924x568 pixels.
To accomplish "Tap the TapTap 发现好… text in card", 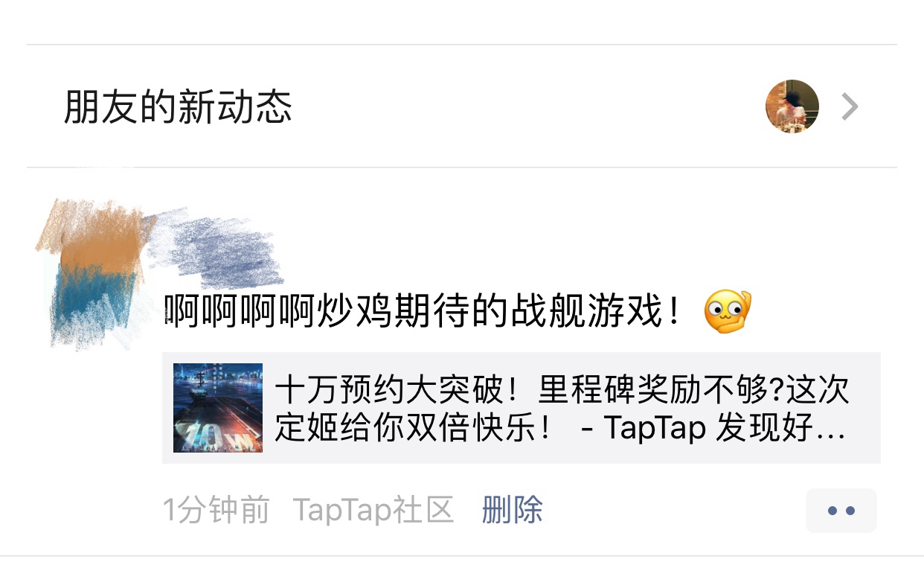I will click(724, 428).
